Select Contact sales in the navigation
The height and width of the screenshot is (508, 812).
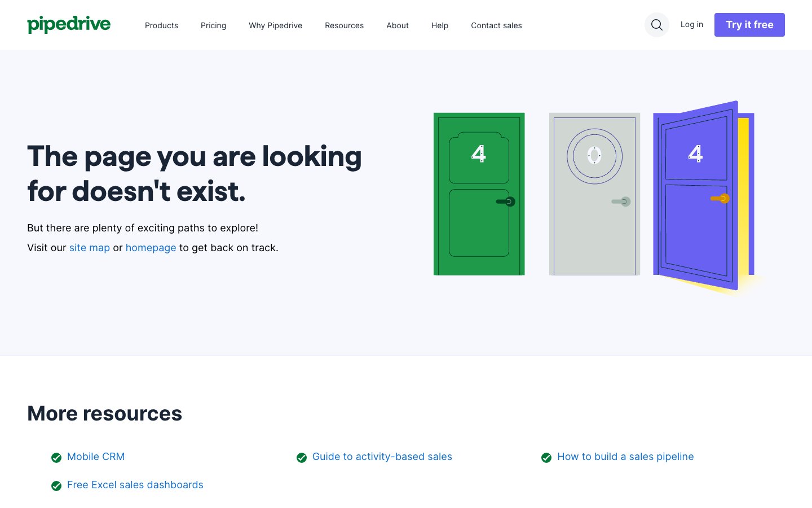point(496,25)
